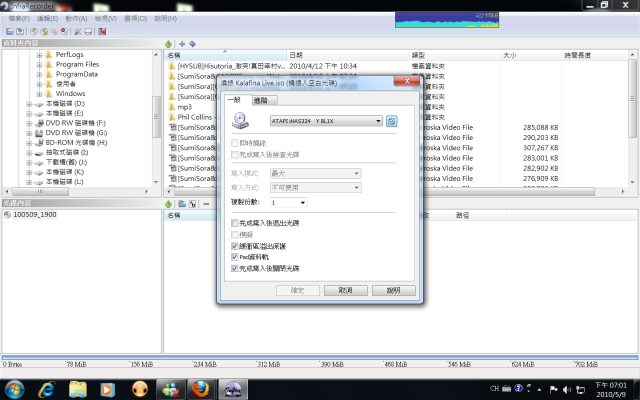Click the drive device toolbar icon
640x400 pixels.
[x=88, y=31]
